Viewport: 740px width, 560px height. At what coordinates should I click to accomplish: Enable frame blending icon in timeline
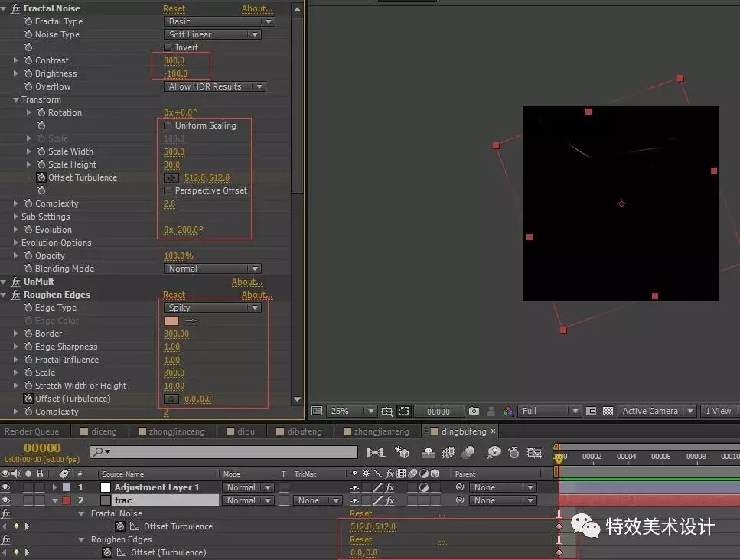448,453
